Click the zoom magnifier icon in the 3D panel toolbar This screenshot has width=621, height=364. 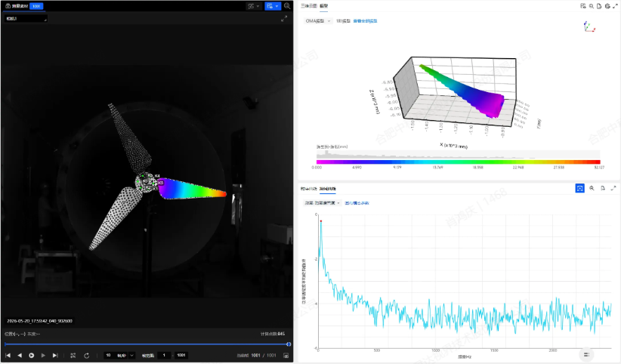tap(592, 6)
